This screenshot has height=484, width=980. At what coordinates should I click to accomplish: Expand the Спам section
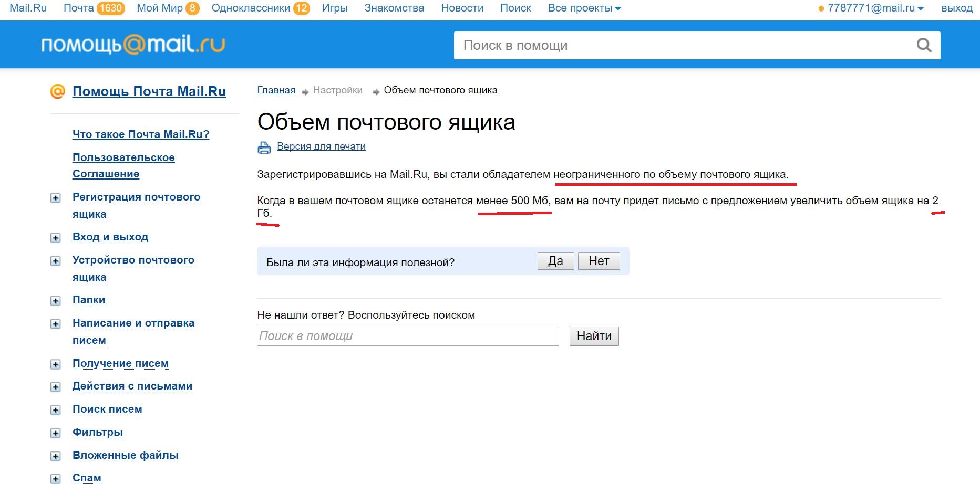[x=56, y=479]
